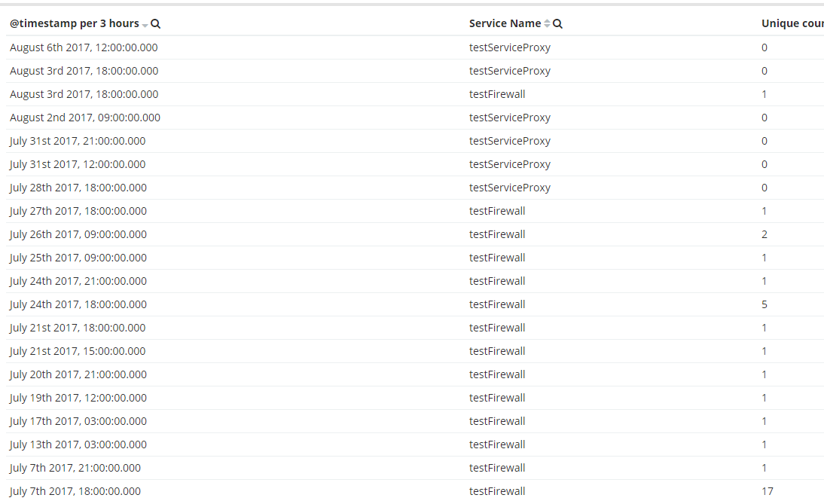
Task: Select testFirewall in the July 21st 15:00 row
Action: (x=497, y=351)
